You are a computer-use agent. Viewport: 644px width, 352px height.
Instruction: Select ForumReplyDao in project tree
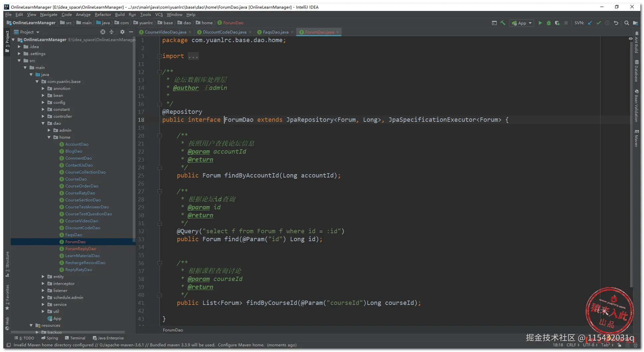coord(81,249)
